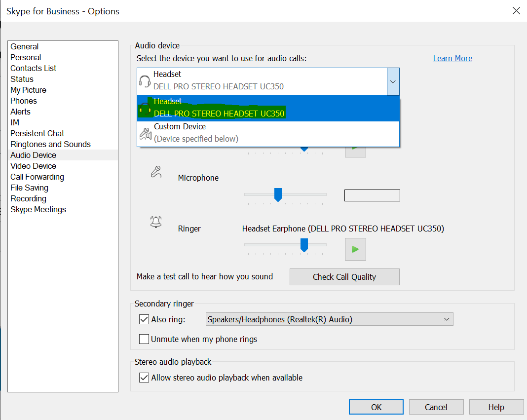Click the ringer bell icon
Viewport: 527px width, 420px height.
156,222
